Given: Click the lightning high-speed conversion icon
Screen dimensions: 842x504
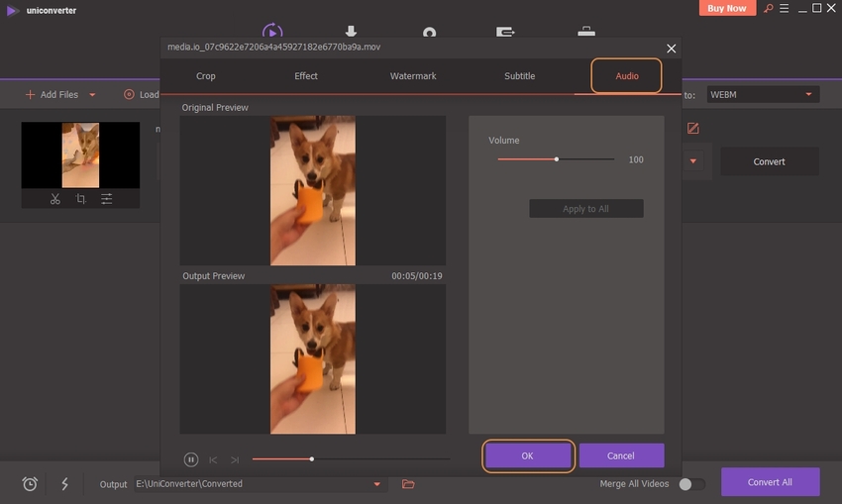Looking at the screenshot, I should click(x=64, y=484).
